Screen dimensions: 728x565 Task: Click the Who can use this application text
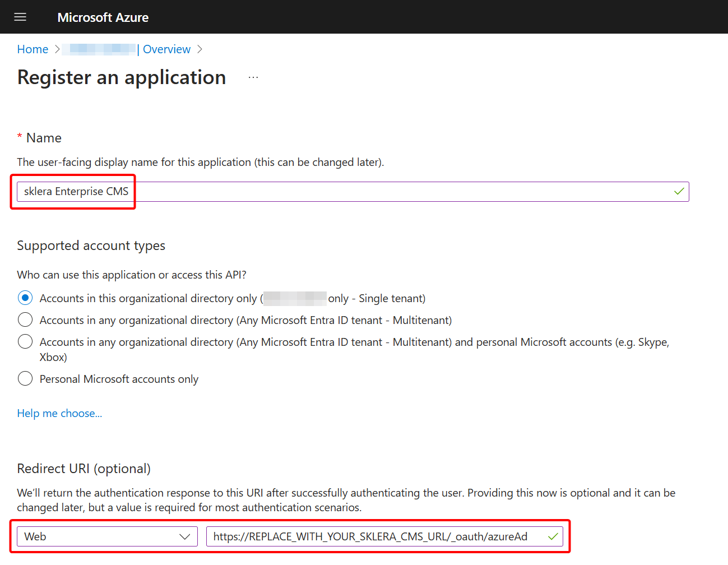(x=132, y=275)
